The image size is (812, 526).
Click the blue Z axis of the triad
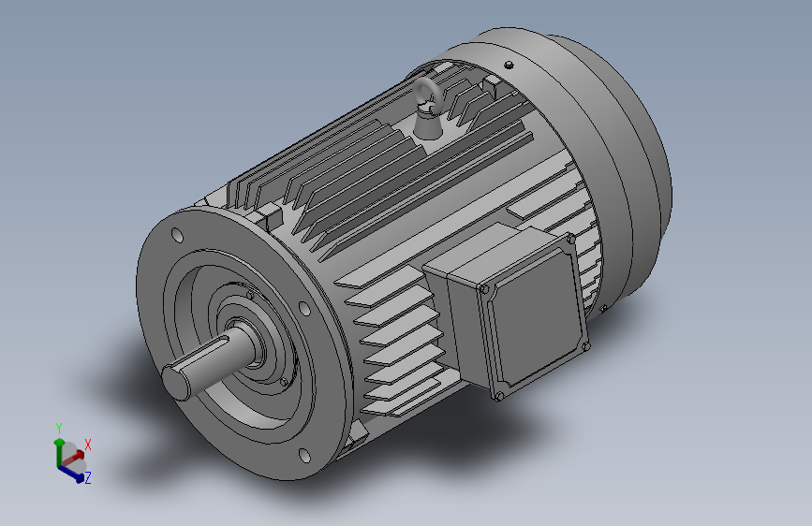(71, 475)
